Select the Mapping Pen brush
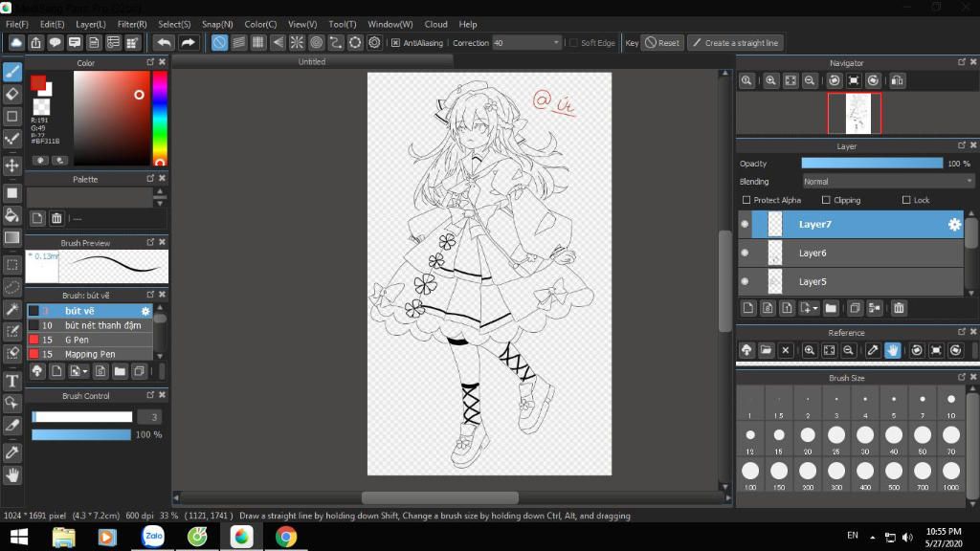This screenshot has height=551, width=980. click(x=90, y=354)
